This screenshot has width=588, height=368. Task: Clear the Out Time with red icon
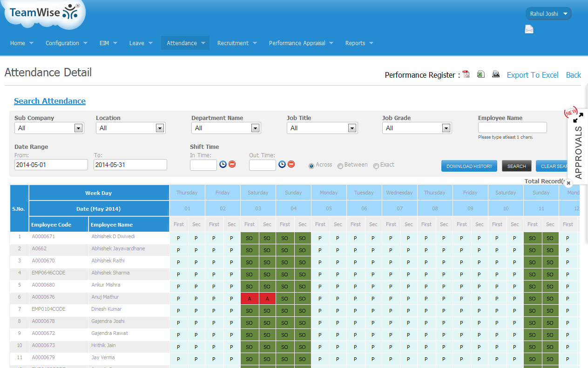pos(291,164)
